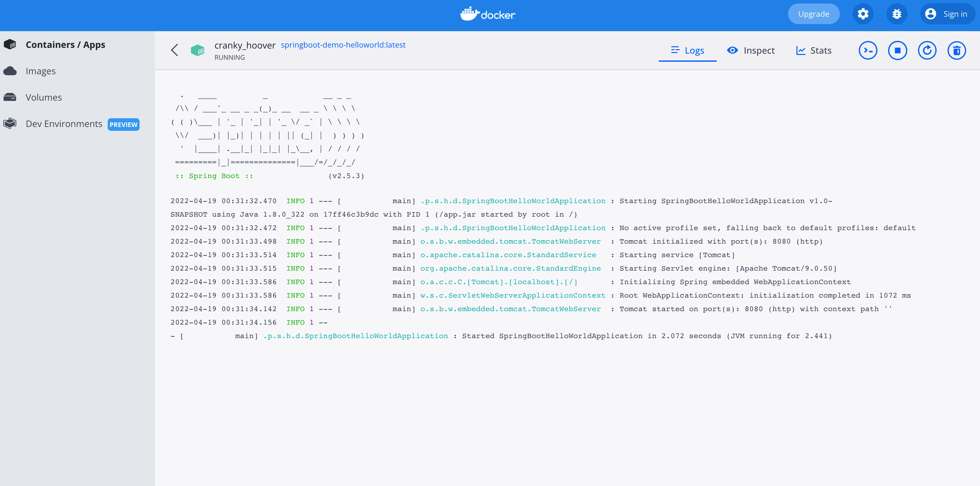Open the container CLI terminal icon
Screen dimensions: 980x486
click(868, 50)
